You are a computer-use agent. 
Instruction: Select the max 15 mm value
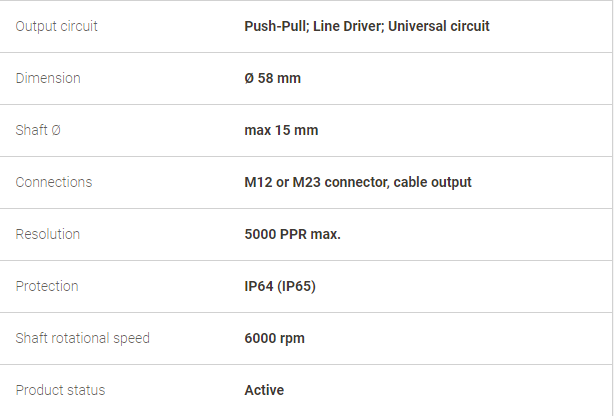[281, 130]
